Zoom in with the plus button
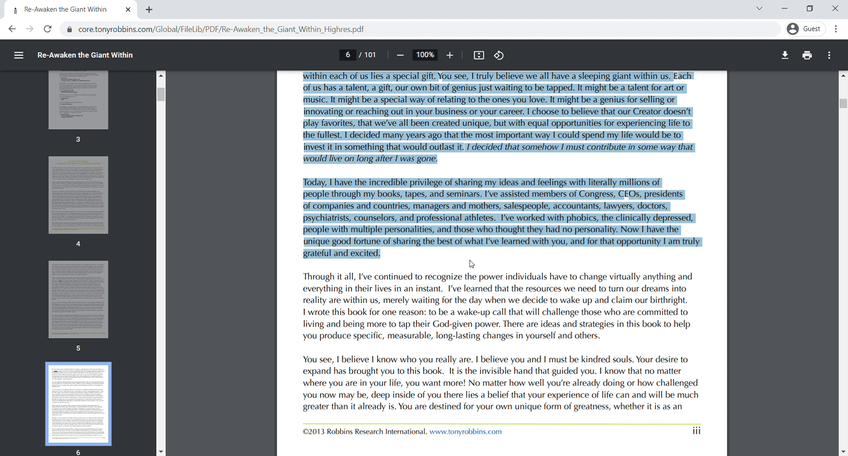The image size is (848, 456). 449,55
